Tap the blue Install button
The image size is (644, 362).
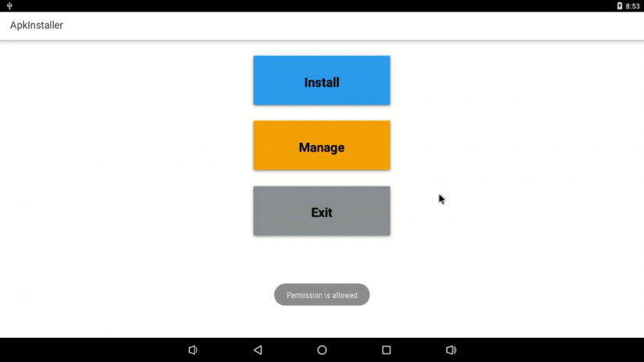322,80
